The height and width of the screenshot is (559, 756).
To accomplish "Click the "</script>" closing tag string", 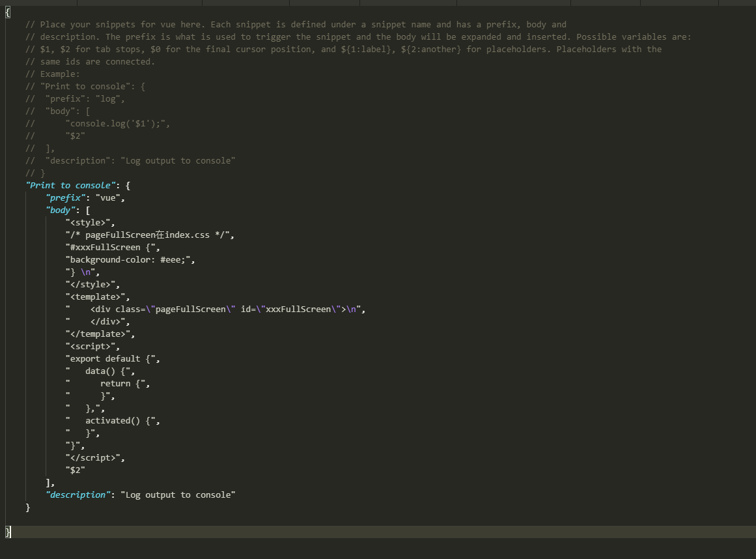I will click(x=93, y=458).
